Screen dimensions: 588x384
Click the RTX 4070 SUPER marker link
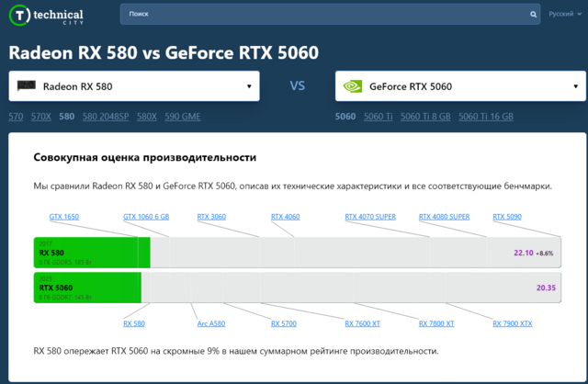pos(370,217)
